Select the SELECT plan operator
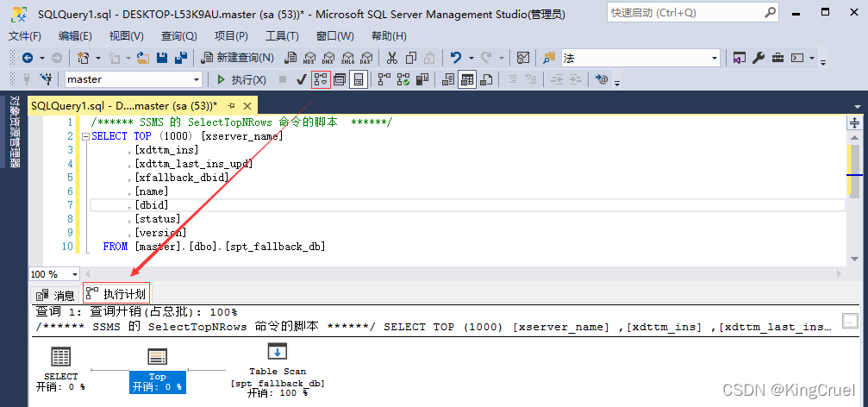This screenshot has width=868, height=407. pos(61,369)
